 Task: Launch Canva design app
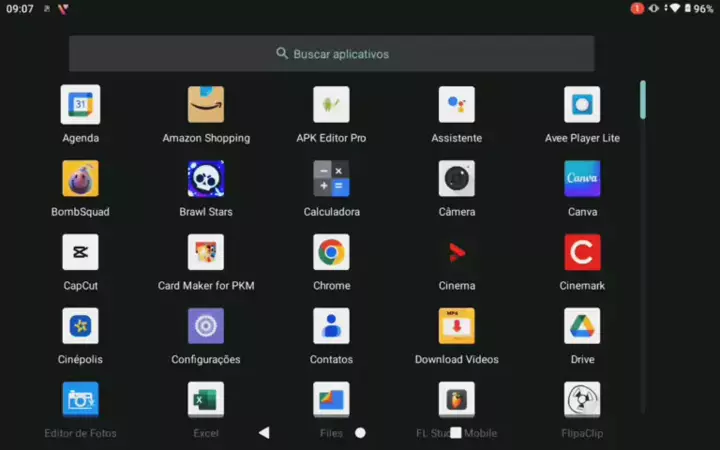(582, 179)
